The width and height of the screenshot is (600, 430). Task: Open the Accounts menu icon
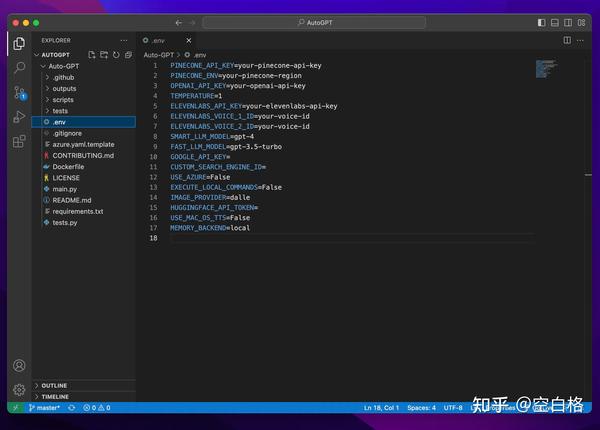[x=19, y=366]
